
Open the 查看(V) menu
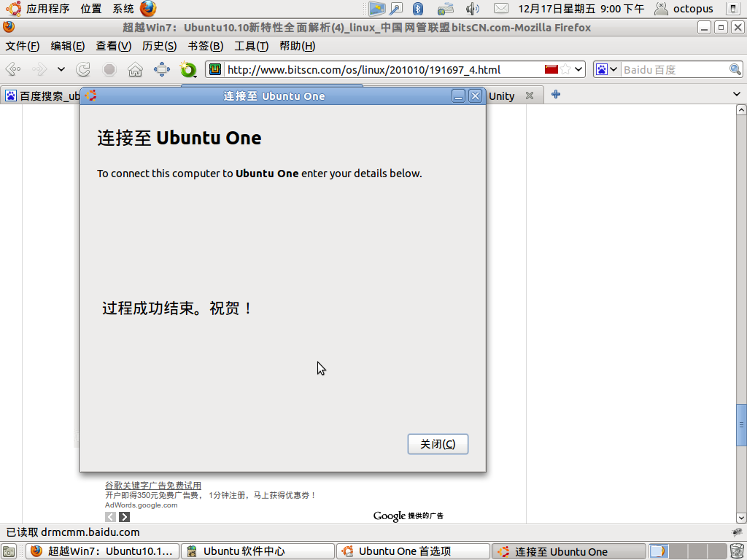click(x=113, y=46)
